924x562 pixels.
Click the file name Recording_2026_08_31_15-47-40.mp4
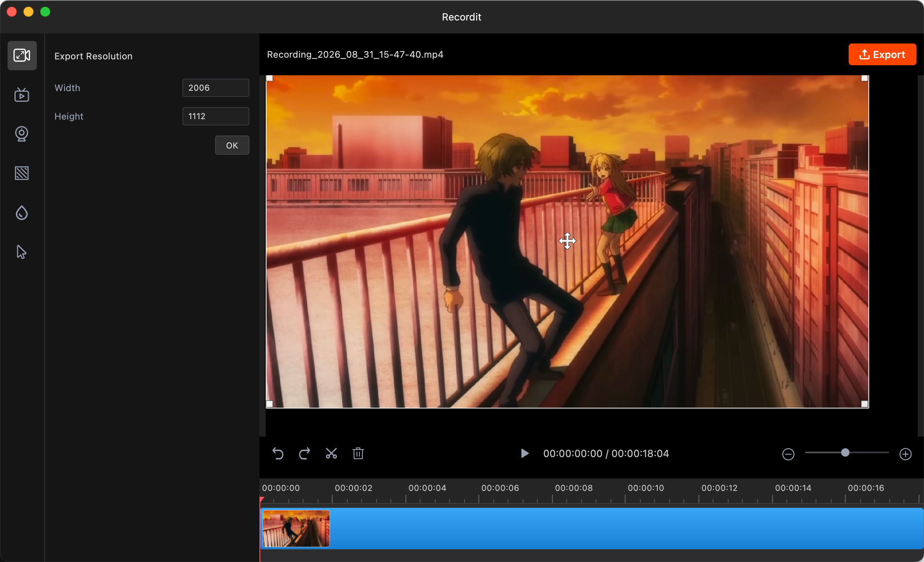pyautogui.click(x=355, y=54)
